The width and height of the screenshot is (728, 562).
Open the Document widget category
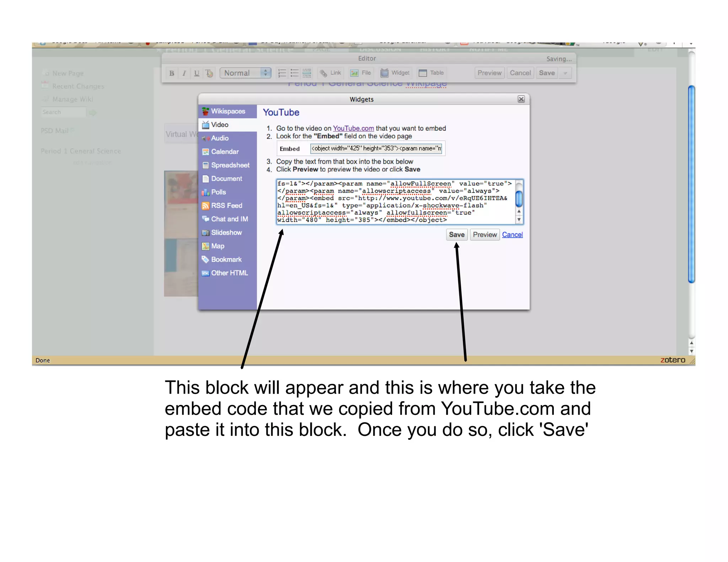227,179
